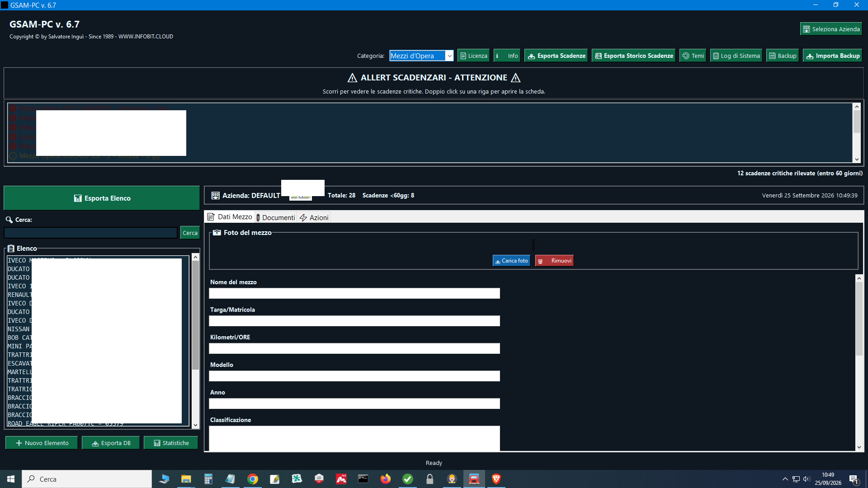Focus the Targa/Matricola field

pyautogui.click(x=354, y=321)
